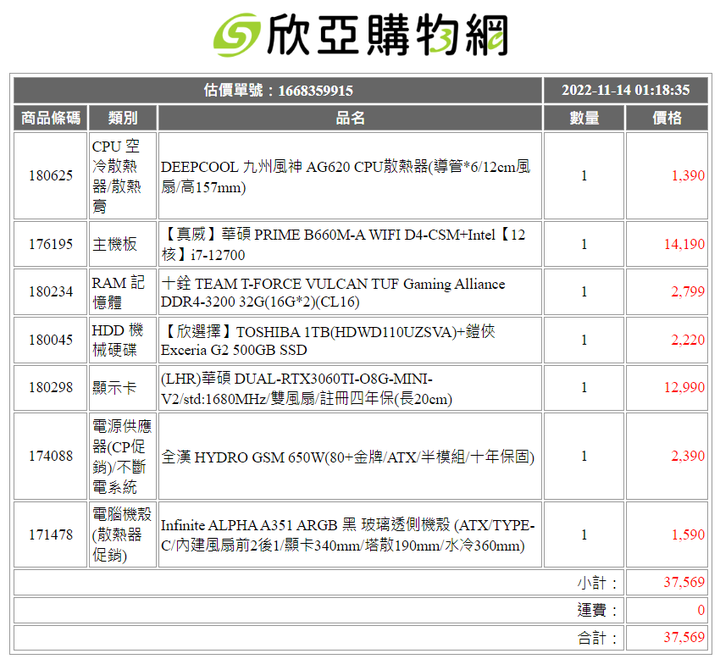Select product code 180234
720x659 pixels.
(51, 292)
